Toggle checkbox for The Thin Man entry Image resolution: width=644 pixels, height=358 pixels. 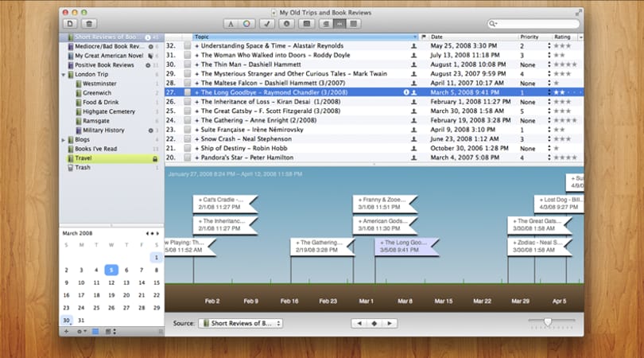188,64
